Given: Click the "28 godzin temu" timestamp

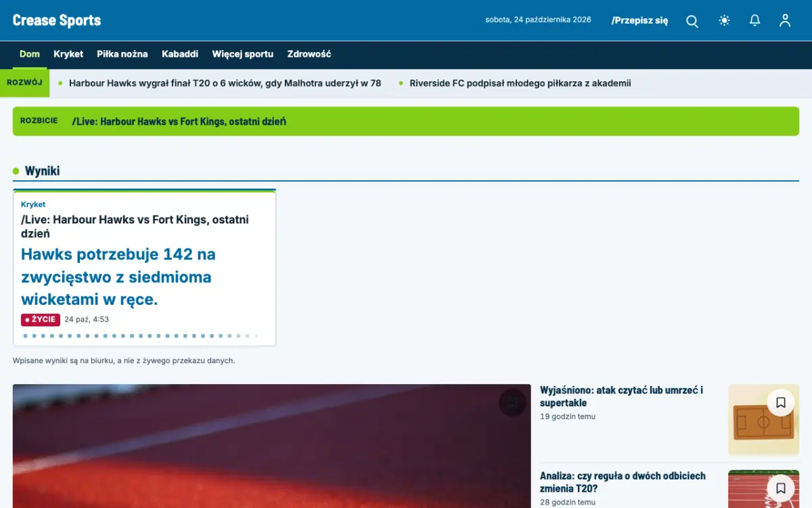Looking at the screenshot, I should [568, 503].
